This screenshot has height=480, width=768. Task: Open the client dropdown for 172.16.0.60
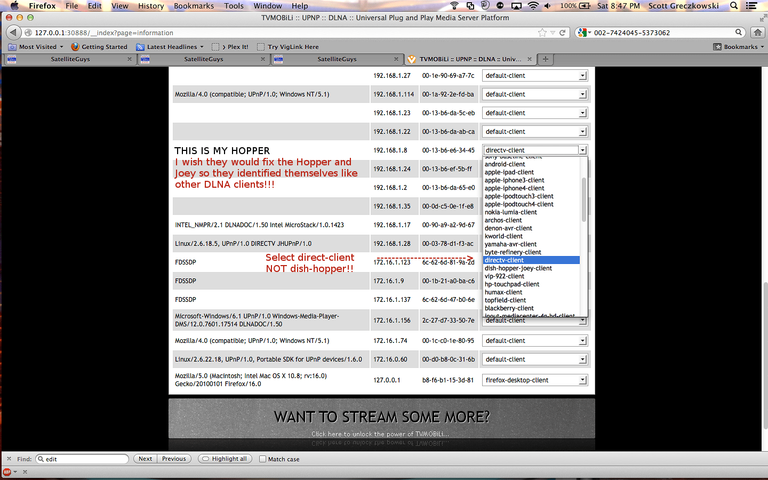(x=535, y=359)
